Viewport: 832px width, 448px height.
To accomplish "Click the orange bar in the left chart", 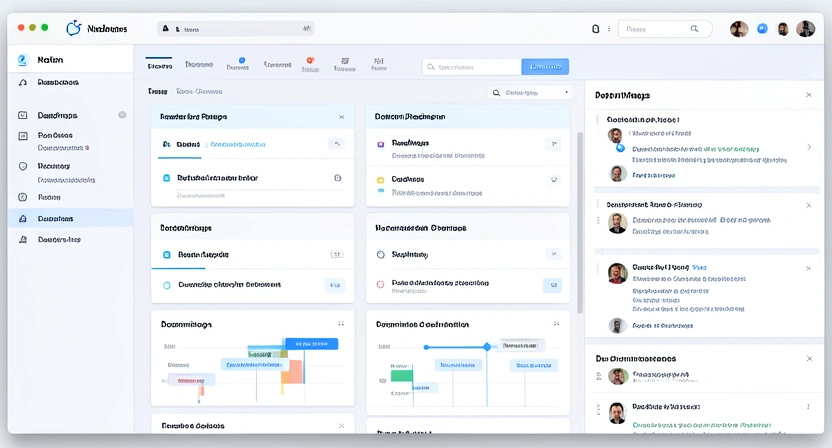I will [293, 372].
